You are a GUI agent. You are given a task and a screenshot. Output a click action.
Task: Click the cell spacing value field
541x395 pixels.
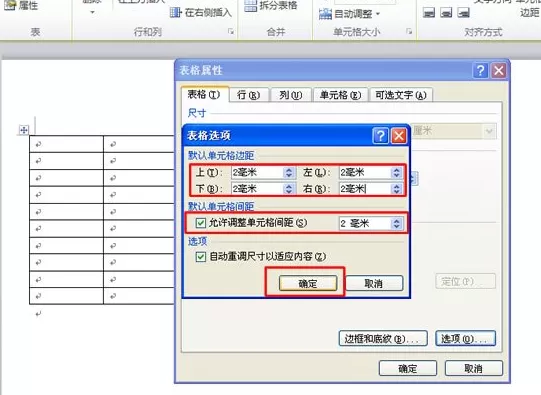pyautogui.click(x=365, y=223)
